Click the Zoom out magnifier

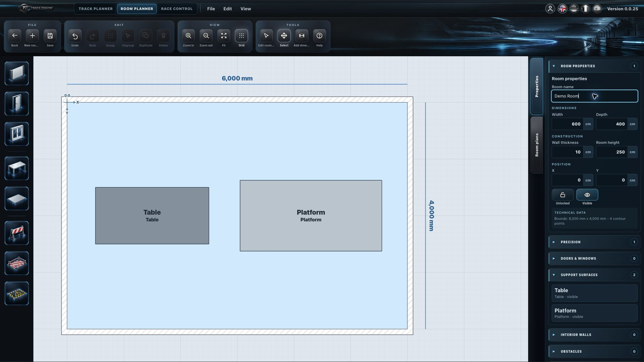[206, 36]
